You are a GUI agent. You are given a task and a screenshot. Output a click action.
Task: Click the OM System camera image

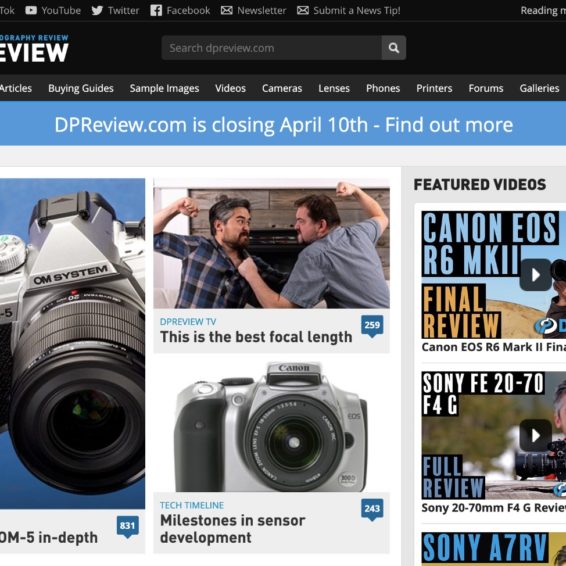72,343
